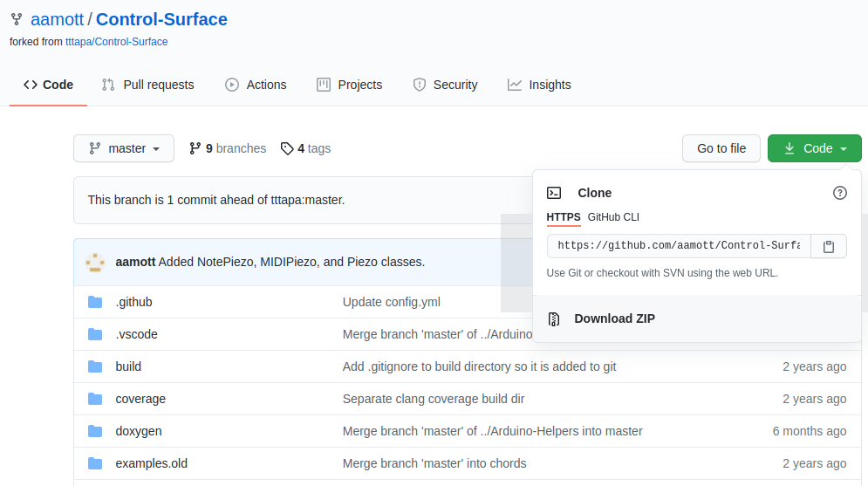Click the folder icon for doxygen
This screenshot has width=868, height=486.
pos(95,431)
